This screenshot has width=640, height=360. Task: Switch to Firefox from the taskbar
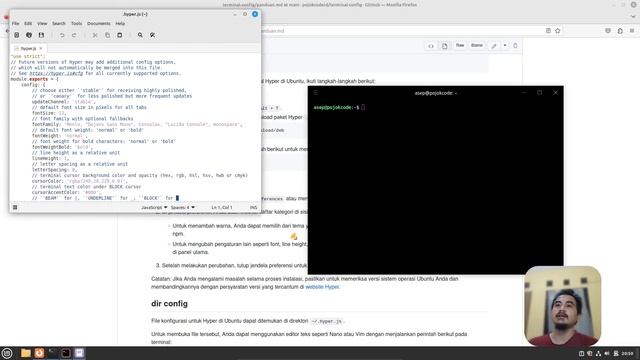coord(39,353)
